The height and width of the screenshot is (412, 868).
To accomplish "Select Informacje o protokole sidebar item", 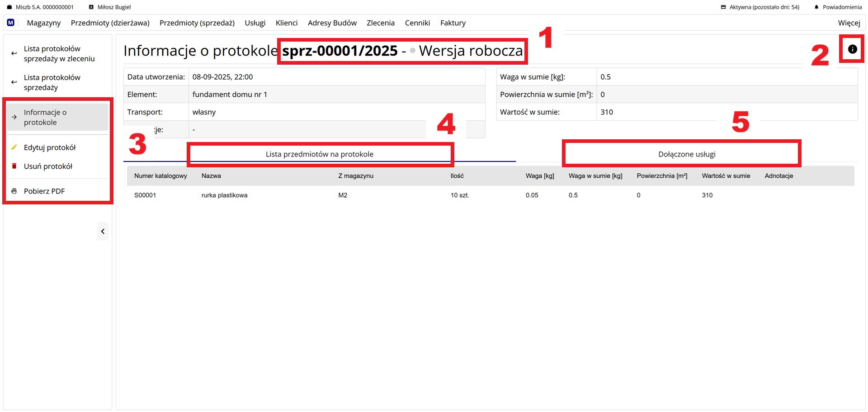I will [45, 117].
